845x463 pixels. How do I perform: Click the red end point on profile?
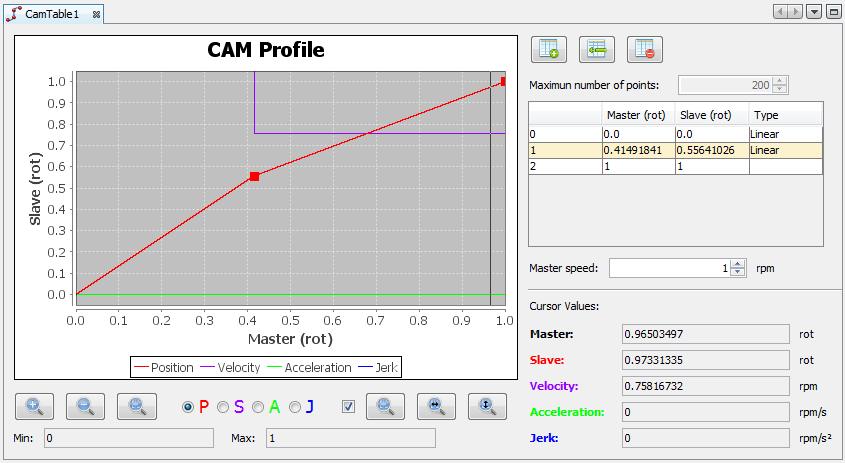503,82
